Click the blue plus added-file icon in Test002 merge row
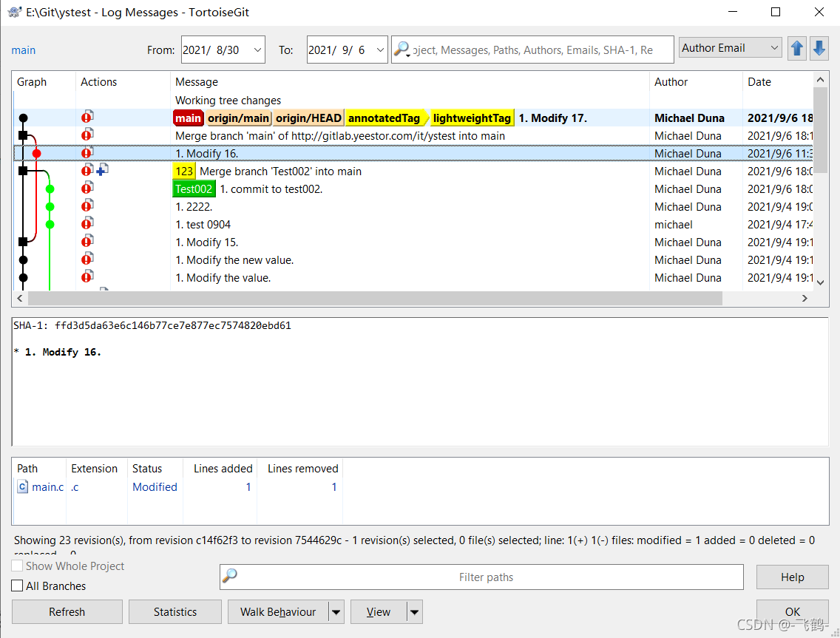 102,170
